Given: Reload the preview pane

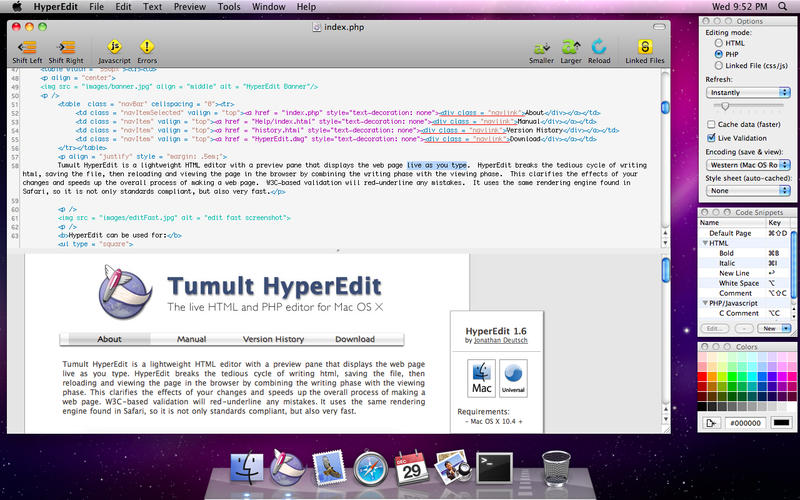Looking at the screenshot, I should 599,47.
